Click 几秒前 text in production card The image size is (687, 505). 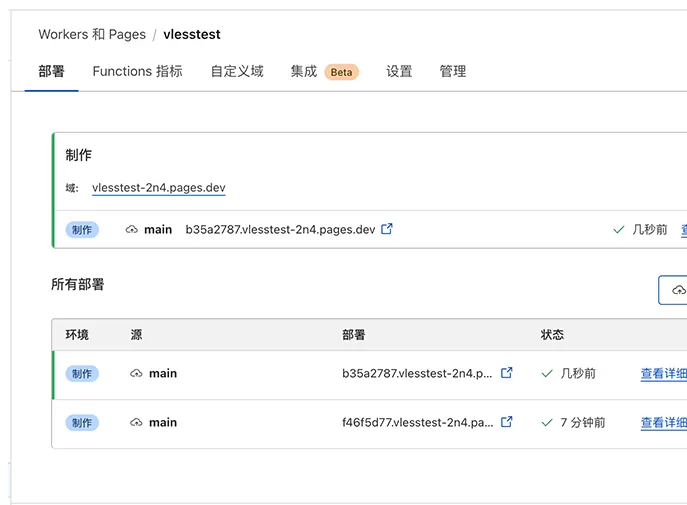point(649,230)
